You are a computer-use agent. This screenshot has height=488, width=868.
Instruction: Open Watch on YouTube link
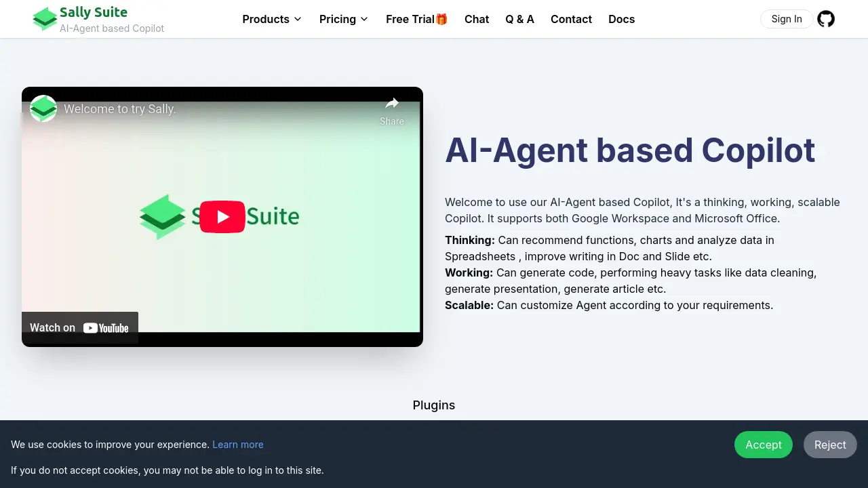tap(80, 327)
